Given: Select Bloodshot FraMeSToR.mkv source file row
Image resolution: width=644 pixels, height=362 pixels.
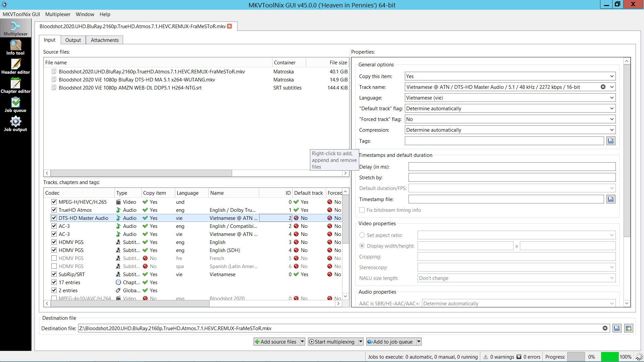Looking at the screenshot, I should (197, 71).
